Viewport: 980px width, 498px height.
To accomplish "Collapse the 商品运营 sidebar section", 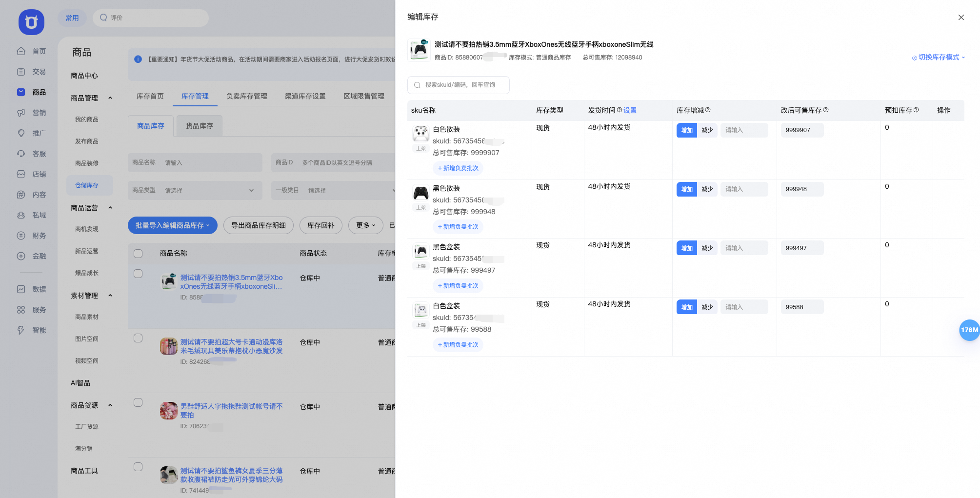I will [x=110, y=208].
